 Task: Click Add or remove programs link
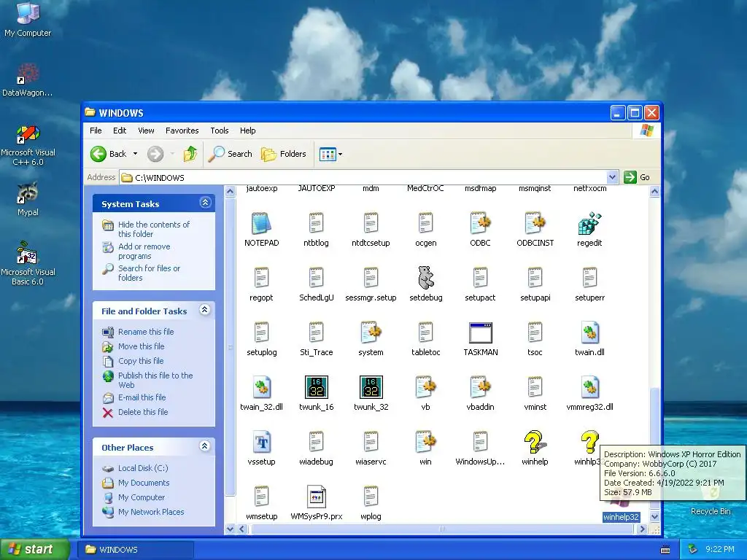tap(144, 251)
